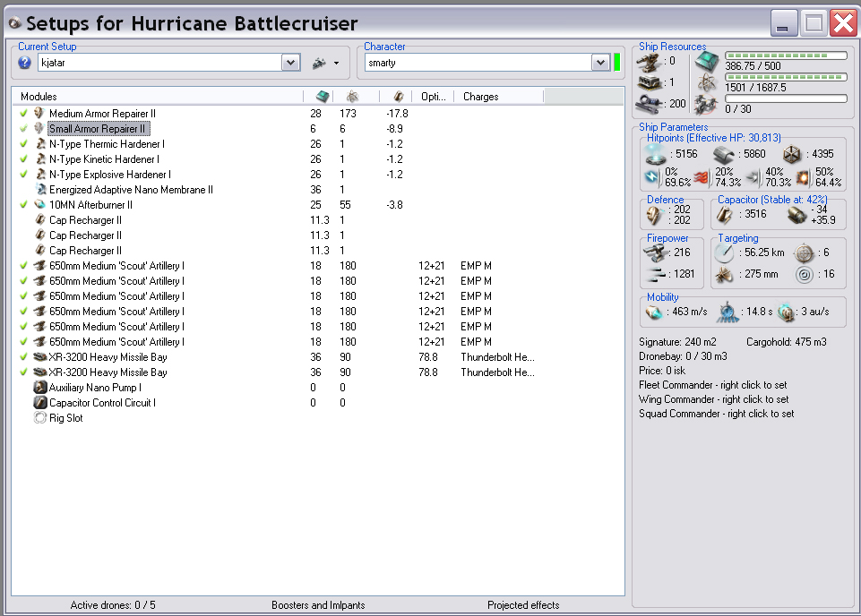Click the armor hitpoints icon showing 5860
This screenshot has height=616, width=861.
[725, 154]
